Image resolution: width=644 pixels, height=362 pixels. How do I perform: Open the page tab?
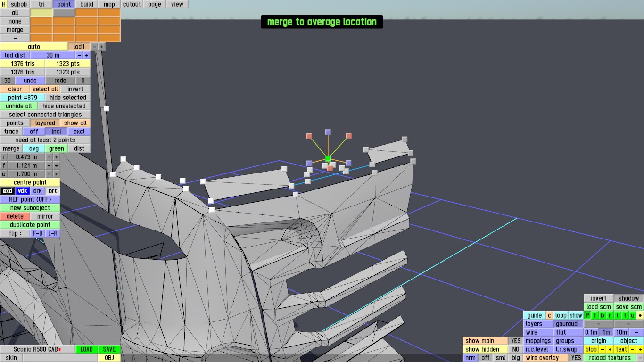155,4
